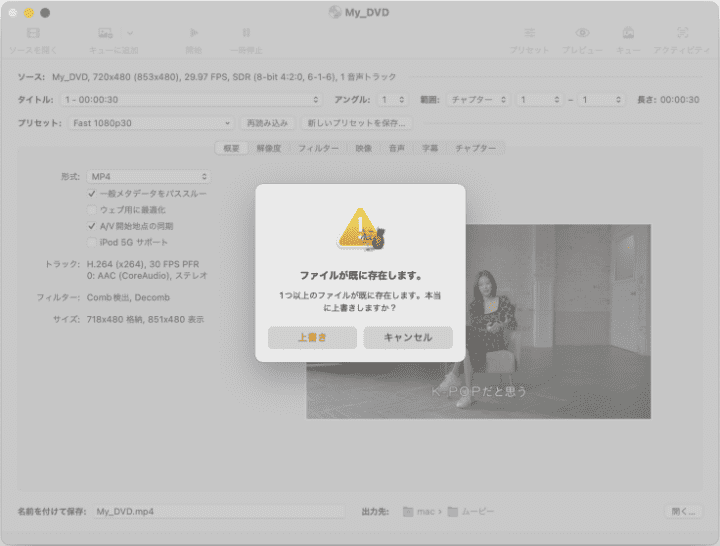Enable iPod 5G サポート checkbox
The height and width of the screenshot is (546, 720).
coord(92,242)
